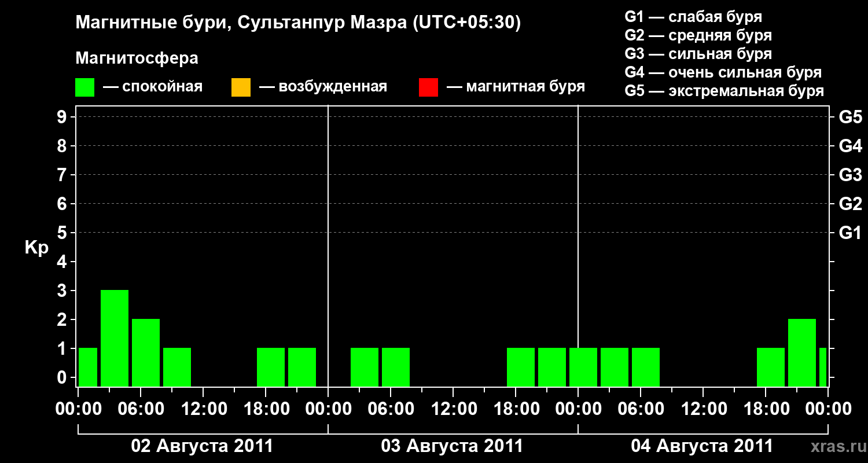Click the '03 Августа 2011' date label

452,446
